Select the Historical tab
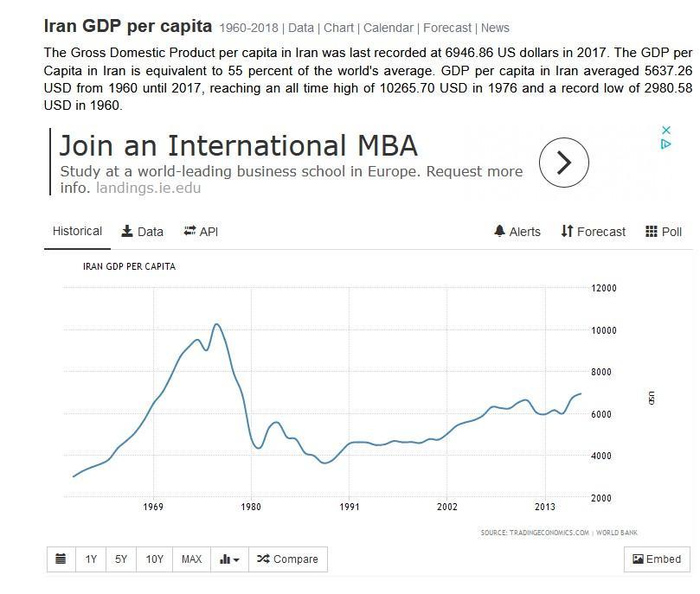The image size is (700, 594). point(77,231)
